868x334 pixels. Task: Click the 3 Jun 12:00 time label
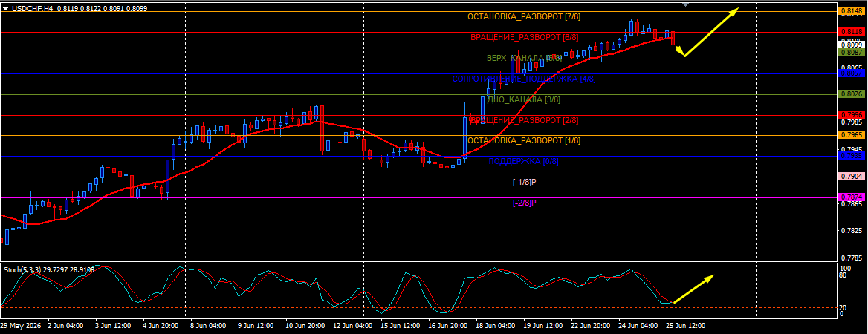tap(112, 327)
